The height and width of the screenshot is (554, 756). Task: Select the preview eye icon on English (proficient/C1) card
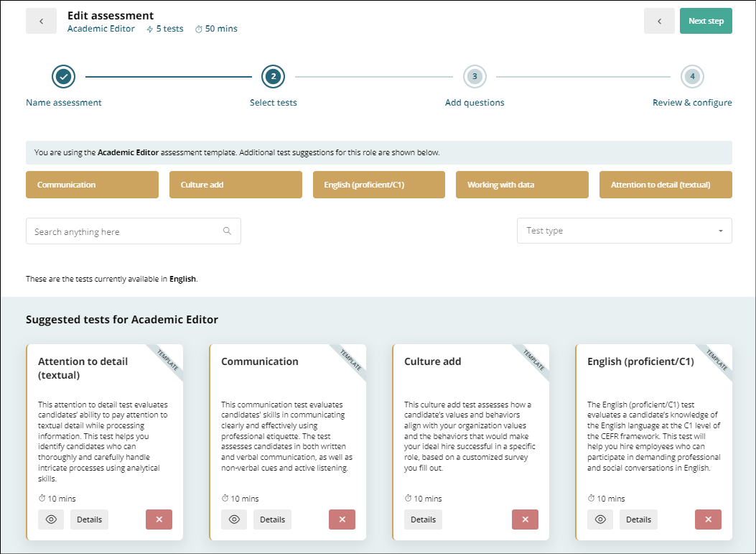600,519
